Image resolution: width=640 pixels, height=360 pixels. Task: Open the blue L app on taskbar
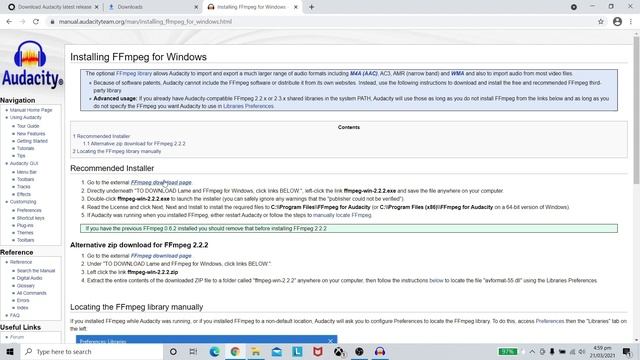tap(298, 351)
